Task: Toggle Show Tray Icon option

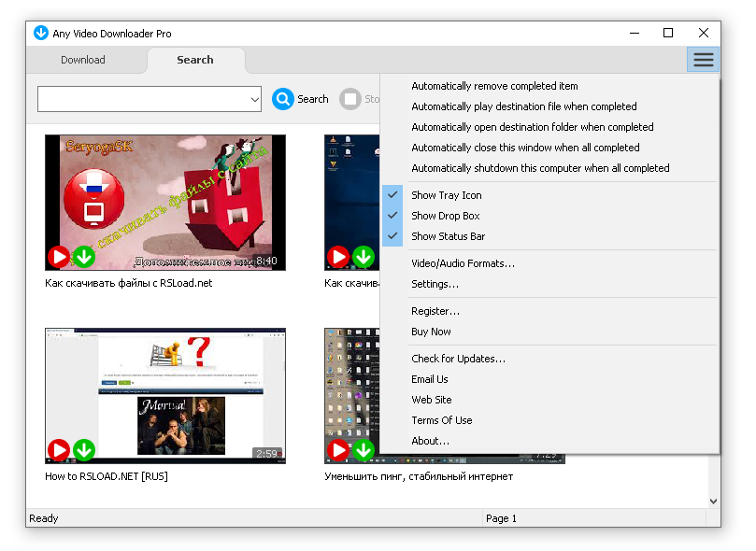Action: pyautogui.click(x=446, y=195)
